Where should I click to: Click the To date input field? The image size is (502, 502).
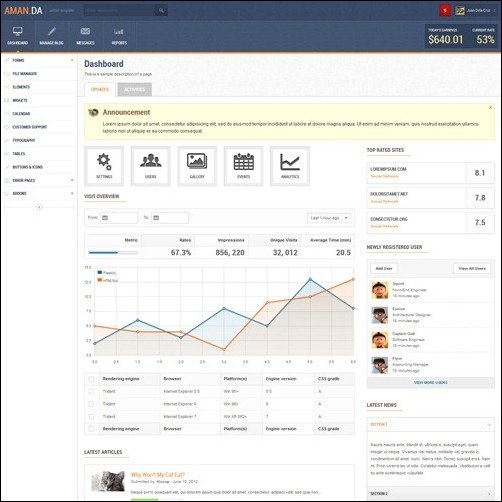(170, 218)
